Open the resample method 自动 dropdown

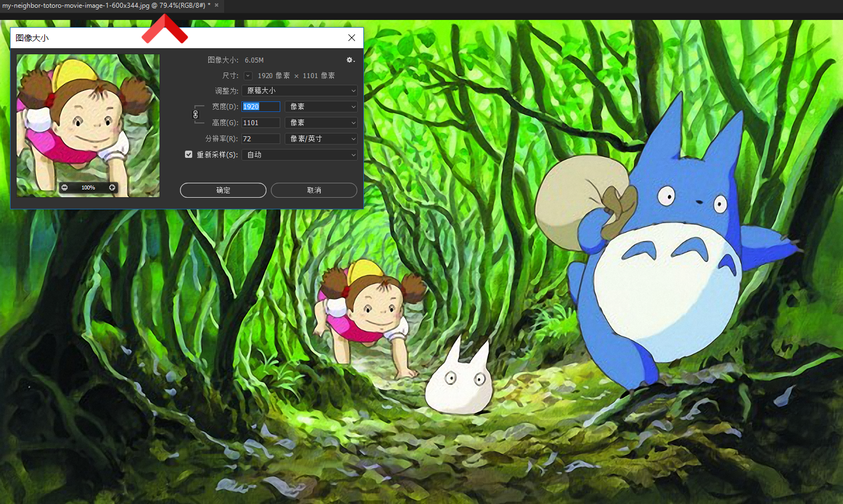[300, 155]
